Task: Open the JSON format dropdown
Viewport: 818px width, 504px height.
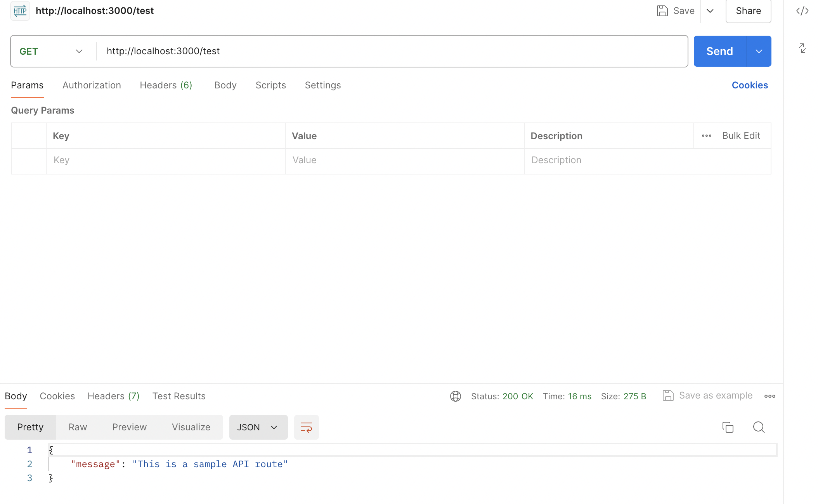Action: [258, 427]
